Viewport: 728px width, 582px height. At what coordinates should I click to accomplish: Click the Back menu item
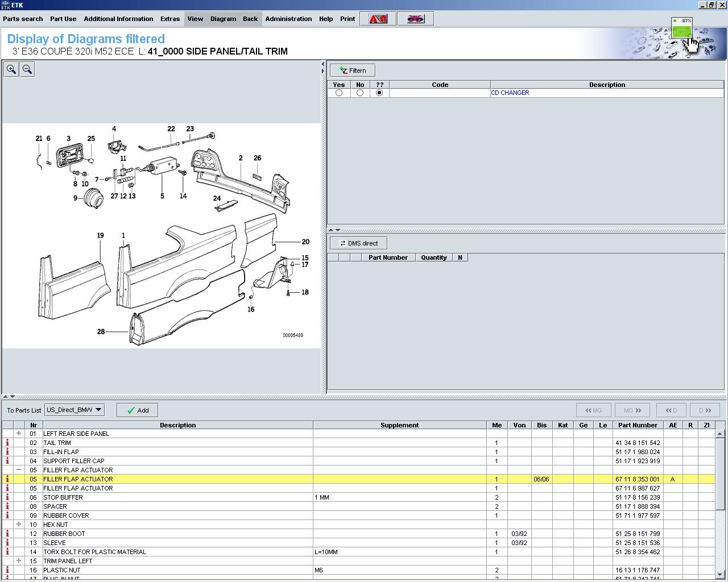tap(250, 19)
